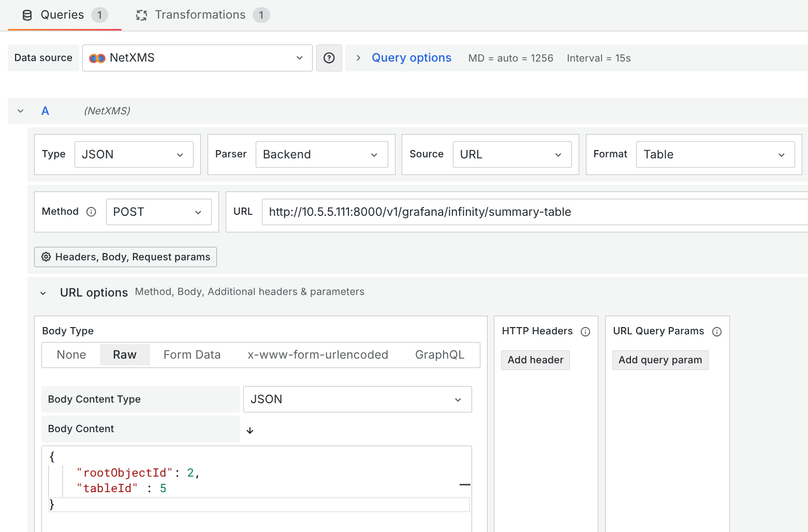Switch body type to Form Data
Screen dimensions: 808x532
192,354
